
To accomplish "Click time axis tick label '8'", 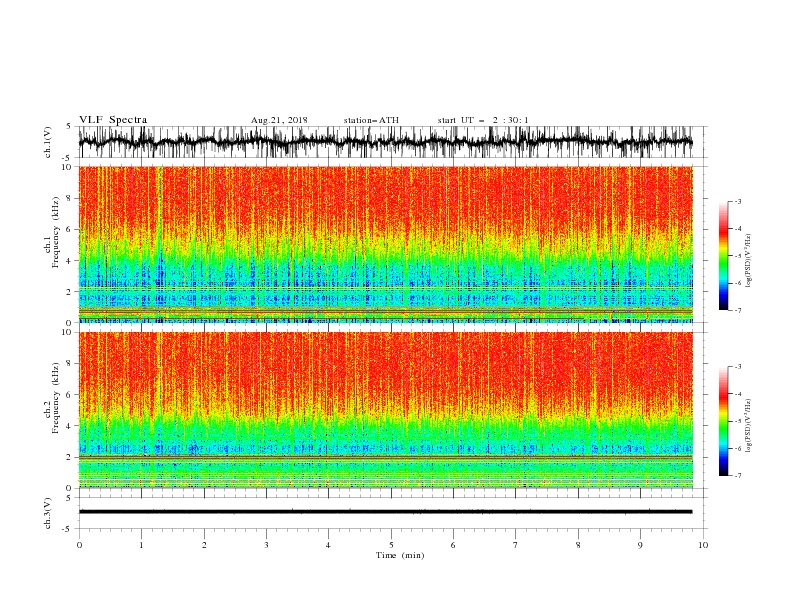I will (x=578, y=545).
